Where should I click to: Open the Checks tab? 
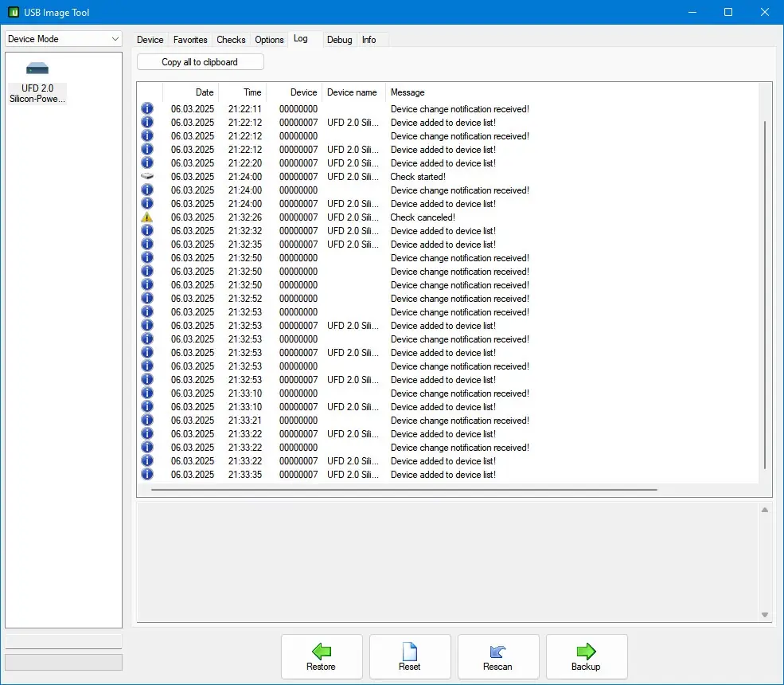pyautogui.click(x=231, y=40)
